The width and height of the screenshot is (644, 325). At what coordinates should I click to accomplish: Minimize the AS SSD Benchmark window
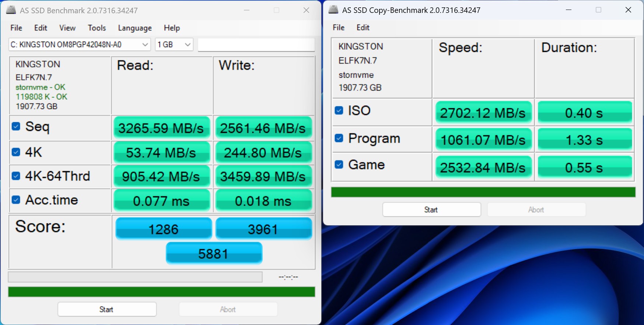point(247,10)
